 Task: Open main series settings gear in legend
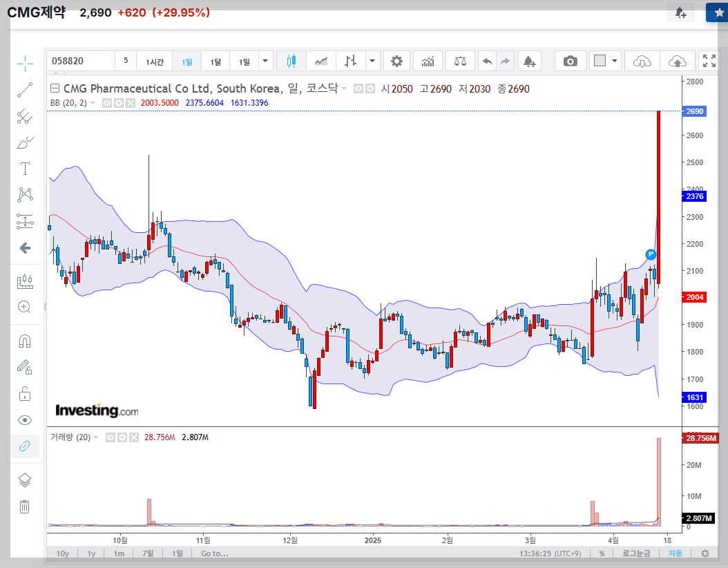click(x=370, y=88)
